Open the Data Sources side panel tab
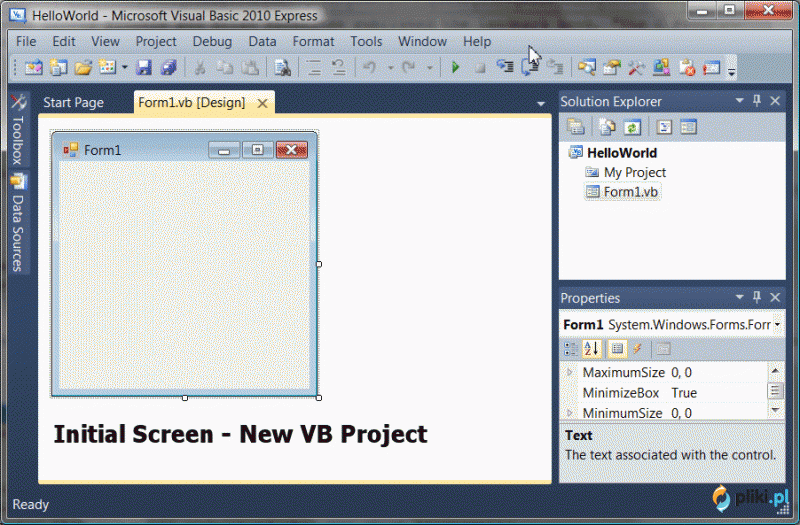 tap(18, 223)
